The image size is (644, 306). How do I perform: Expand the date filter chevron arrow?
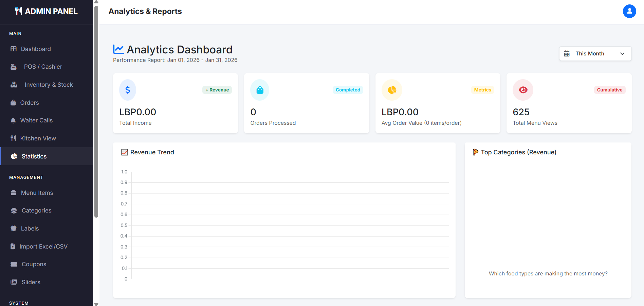pyautogui.click(x=622, y=54)
